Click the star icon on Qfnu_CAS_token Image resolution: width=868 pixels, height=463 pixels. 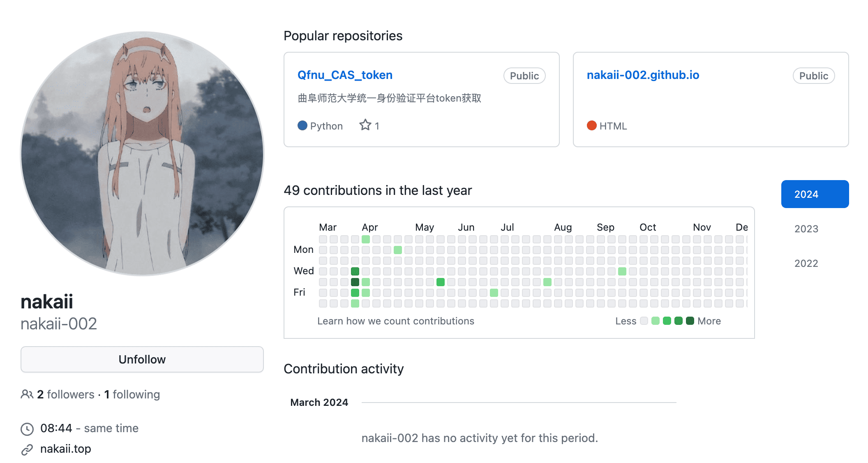(x=365, y=125)
